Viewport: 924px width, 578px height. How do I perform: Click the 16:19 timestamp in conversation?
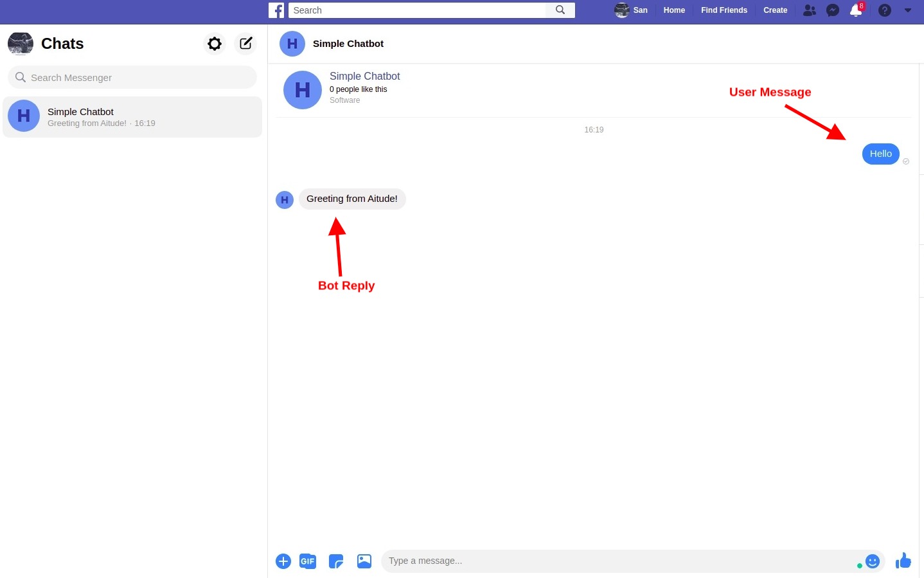click(x=594, y=130)
